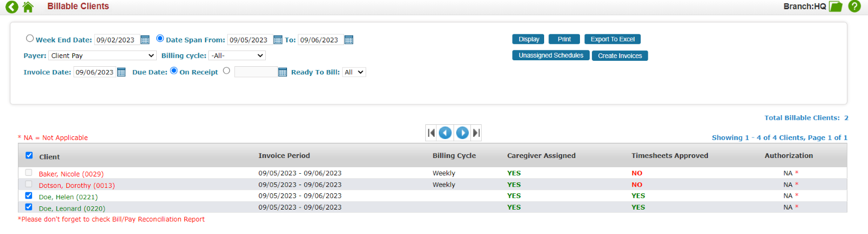Screen dimensions: 868x234
Task: Expand the Payer dropdown
Action: tap(103, 55)
